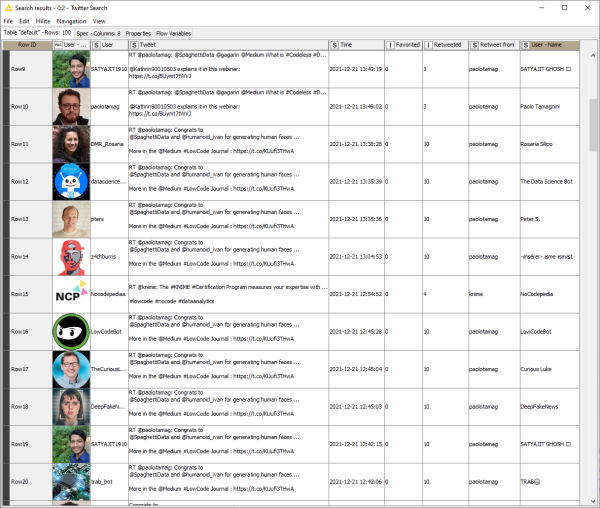Click the vertical scrollbar thumb
The height and width of the screenshot is (508, 600).
pos(593,125)
